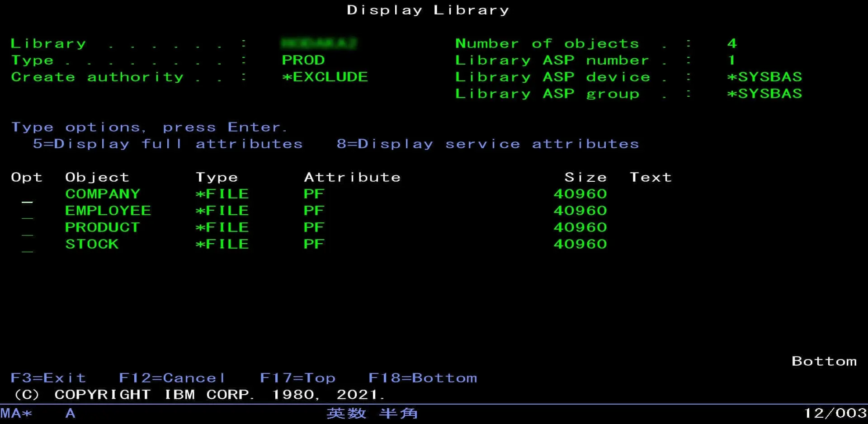Click the Opt field for STOCK
Screen dimensions: 868x424
27,245
